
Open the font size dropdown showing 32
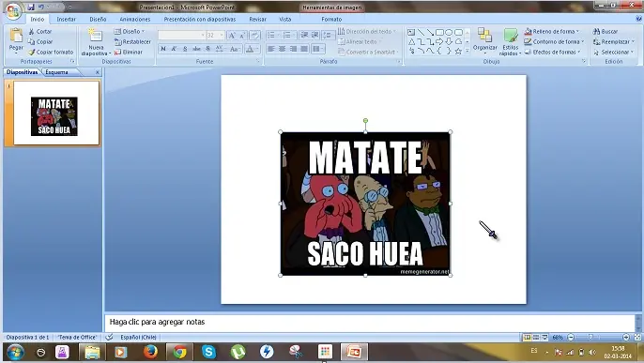(x=222, y=36)
